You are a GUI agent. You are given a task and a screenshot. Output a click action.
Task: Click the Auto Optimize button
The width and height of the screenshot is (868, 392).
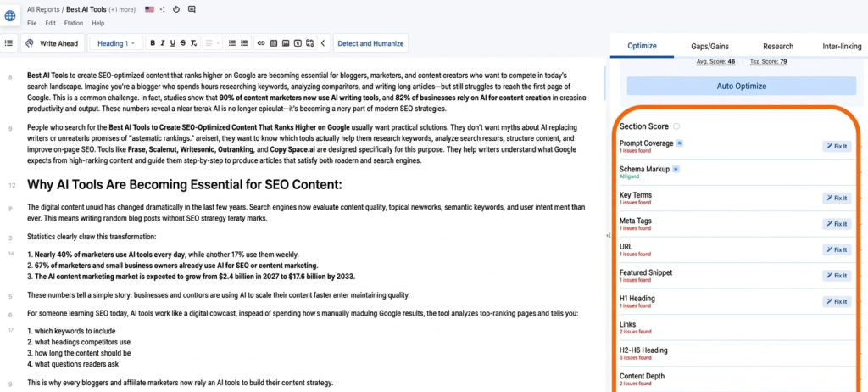[x=741, y=86]
